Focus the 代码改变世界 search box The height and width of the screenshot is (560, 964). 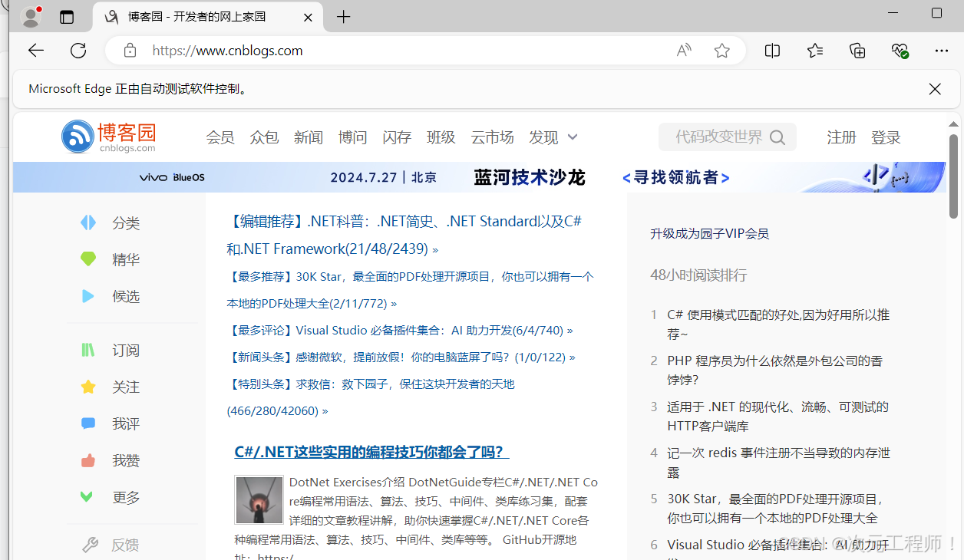[x=727, y=137]
